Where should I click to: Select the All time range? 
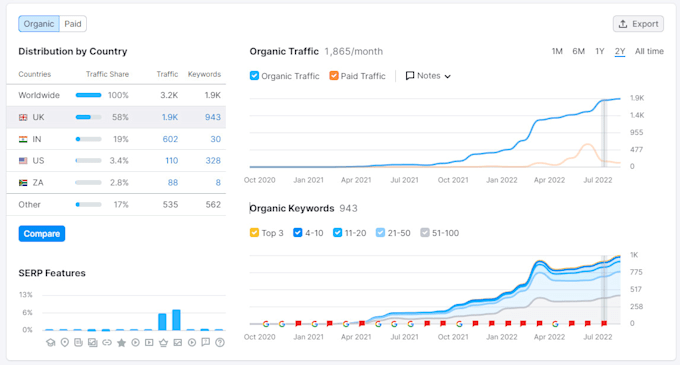click(649, 51)
